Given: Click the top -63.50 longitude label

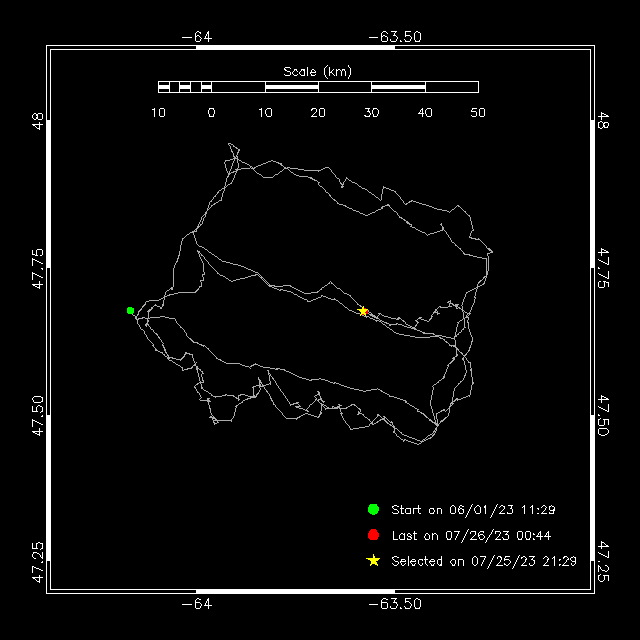Looking at the screenshot, I should (x=395, y=37).
